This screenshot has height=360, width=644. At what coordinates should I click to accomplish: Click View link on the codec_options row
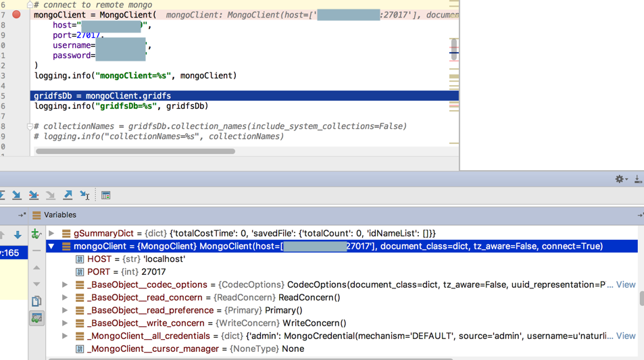point(626,284)
